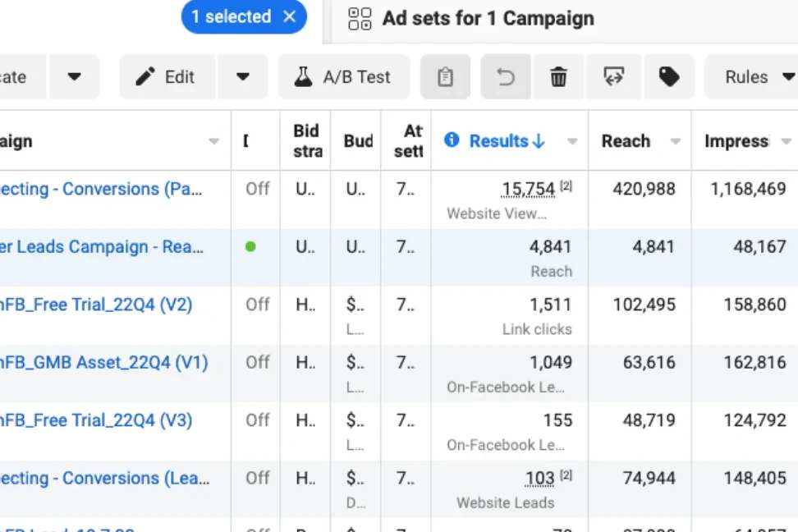Click the blue info icon beside Results
798x532 pixels.
[452, 140]
